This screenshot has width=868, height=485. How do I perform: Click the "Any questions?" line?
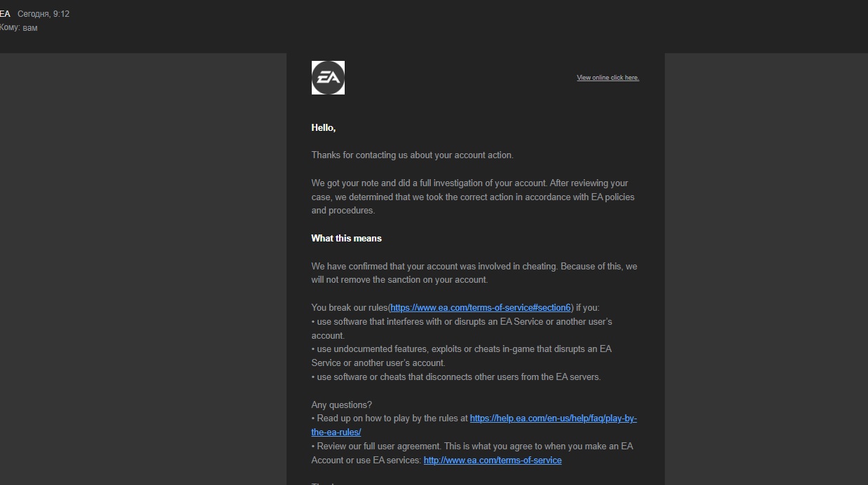[342, 405]
